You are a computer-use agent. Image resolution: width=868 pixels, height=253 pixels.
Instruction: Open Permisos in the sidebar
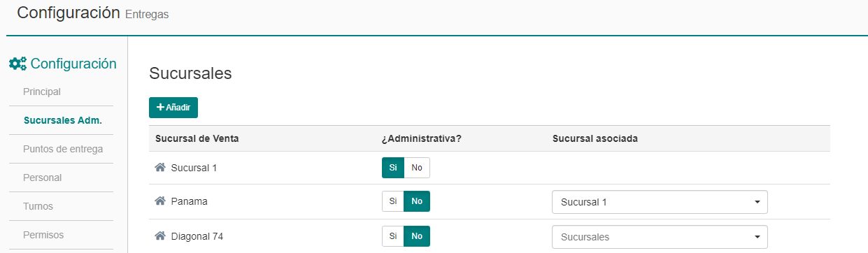click(43, 235)
